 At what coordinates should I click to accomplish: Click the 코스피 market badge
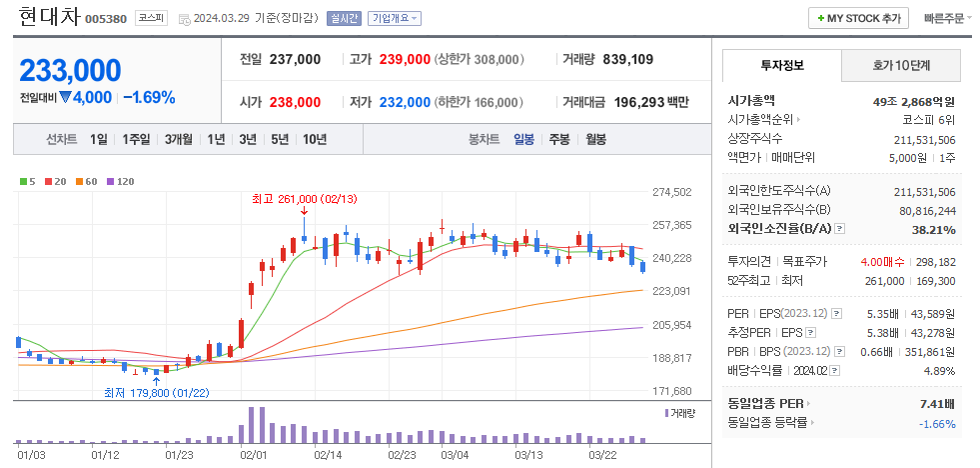coord(151,18)
